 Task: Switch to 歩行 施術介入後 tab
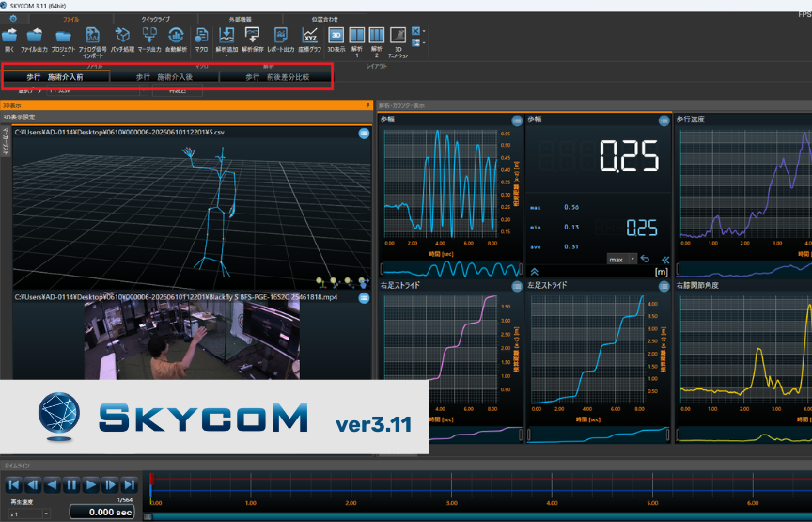click(x=164, y=77)
